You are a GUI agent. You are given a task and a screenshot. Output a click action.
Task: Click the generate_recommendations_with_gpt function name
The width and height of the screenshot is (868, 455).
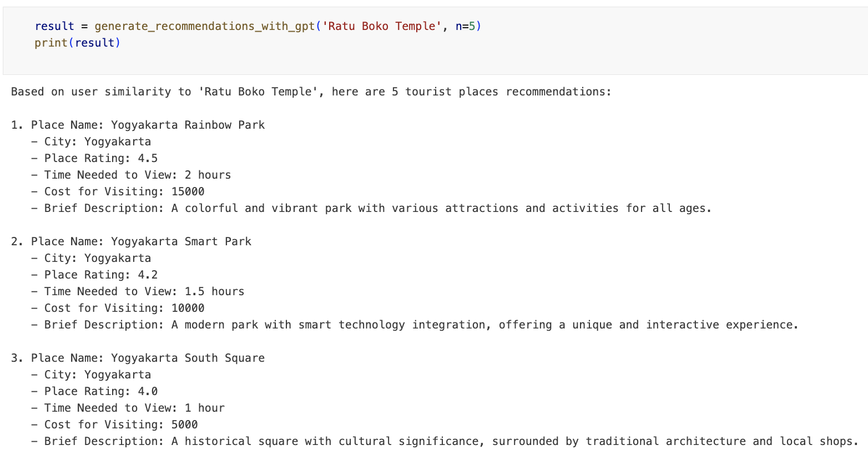click(x=204, y=26)
